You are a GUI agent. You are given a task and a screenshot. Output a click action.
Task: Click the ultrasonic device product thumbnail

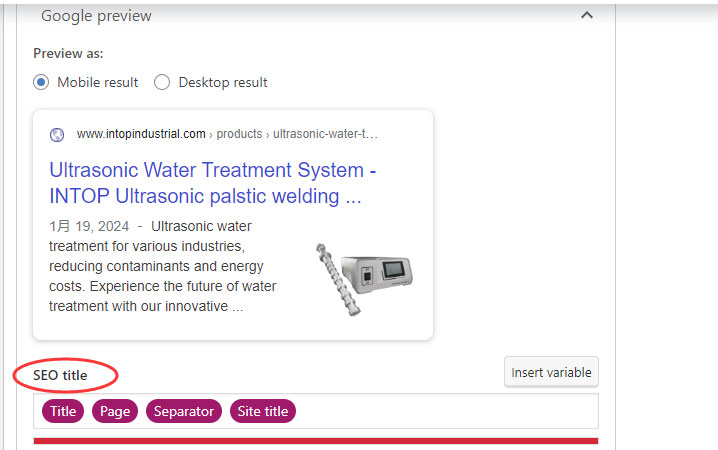[363, 273]
